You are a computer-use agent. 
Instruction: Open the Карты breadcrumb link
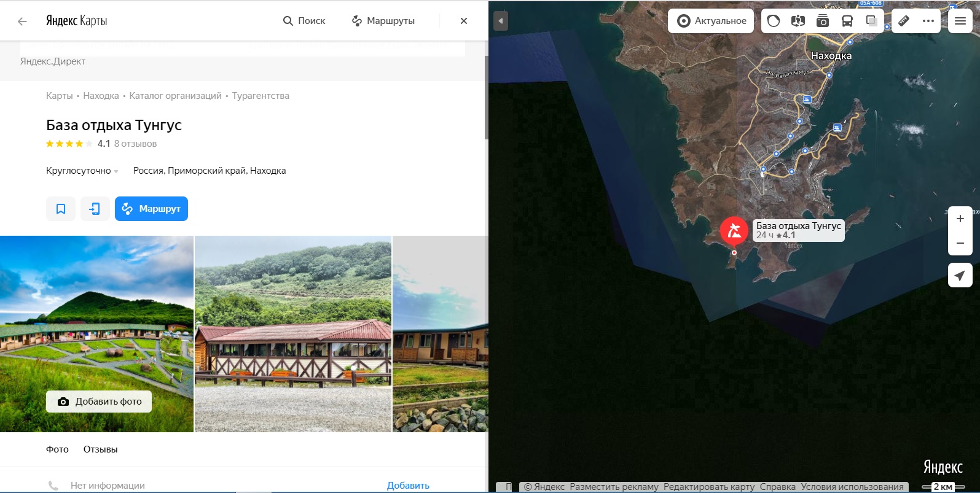[x=60, y=96]
